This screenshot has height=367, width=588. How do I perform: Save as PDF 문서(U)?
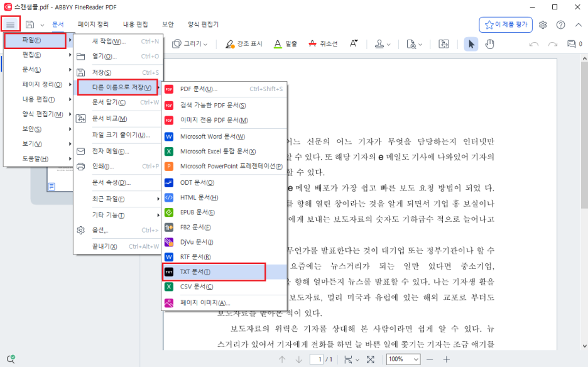click(x=224, y=89)
